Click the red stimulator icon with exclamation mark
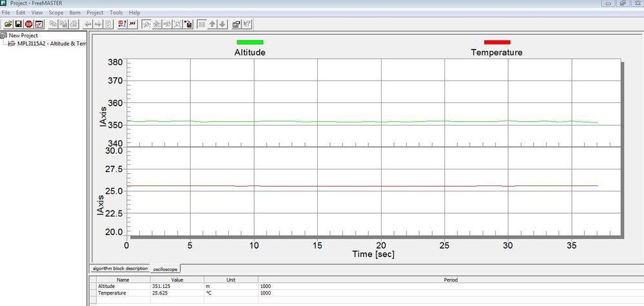Viewport: 644px width, 306px height. [x=122, y=24]
